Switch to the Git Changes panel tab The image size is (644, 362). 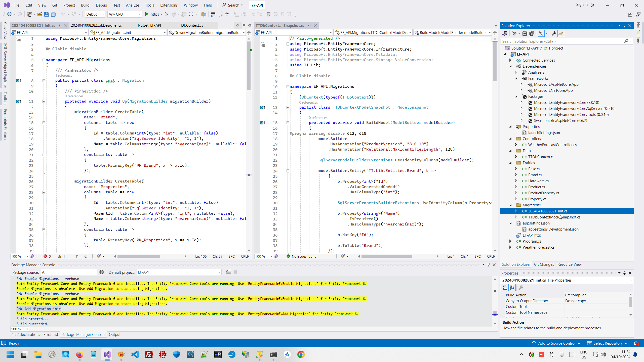coord(544,264)
